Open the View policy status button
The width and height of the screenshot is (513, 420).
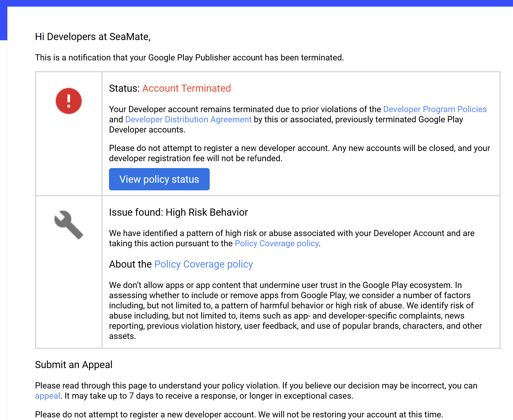click(159, 179)
